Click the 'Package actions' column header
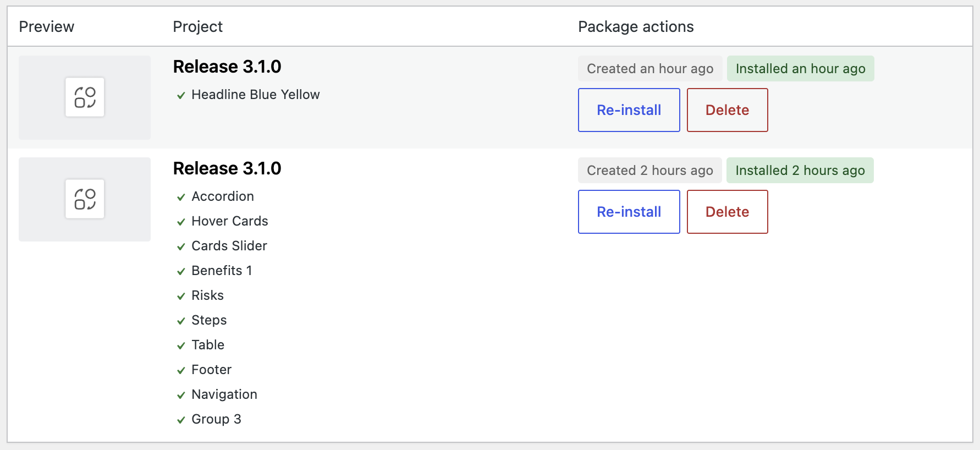The width and height of the screenshot is (980, 450). tap(636, 26)
